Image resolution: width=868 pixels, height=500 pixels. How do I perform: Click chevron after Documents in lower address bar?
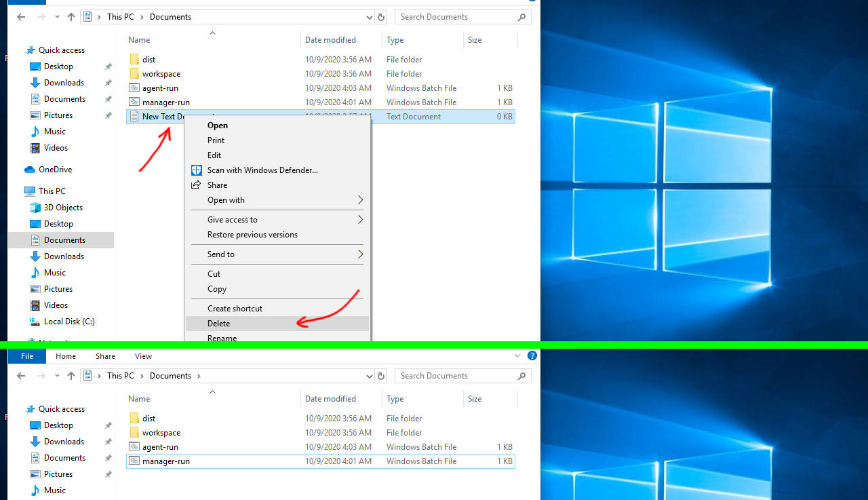(x=198, y=376)
